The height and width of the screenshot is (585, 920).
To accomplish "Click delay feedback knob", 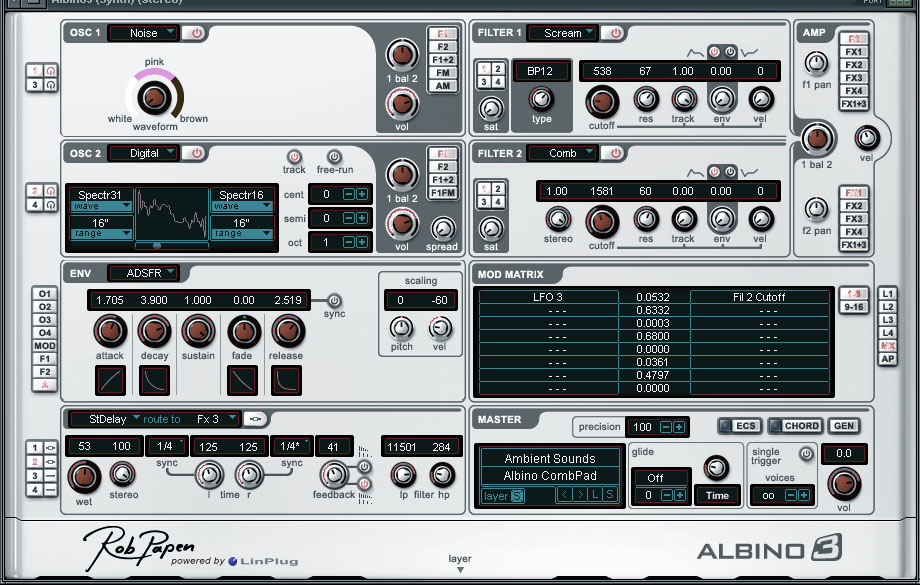I will [334, 474].
